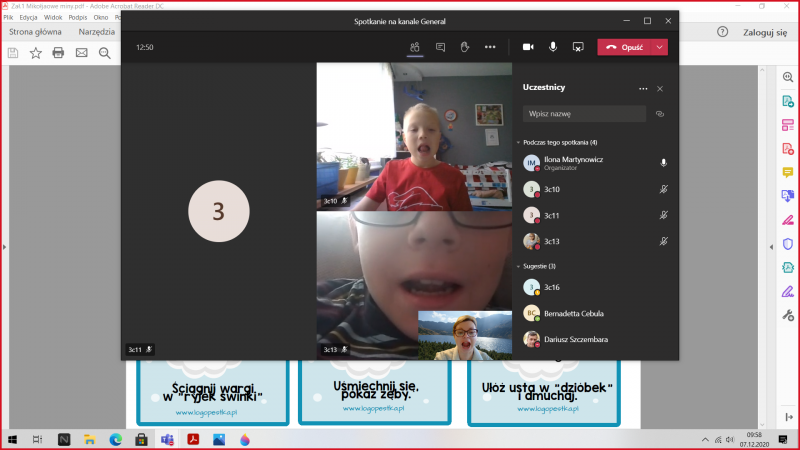The height and width of the screenshot is (450, 800).
Task: Click muted mic icon for 3c11
Action: click(663, 215)
